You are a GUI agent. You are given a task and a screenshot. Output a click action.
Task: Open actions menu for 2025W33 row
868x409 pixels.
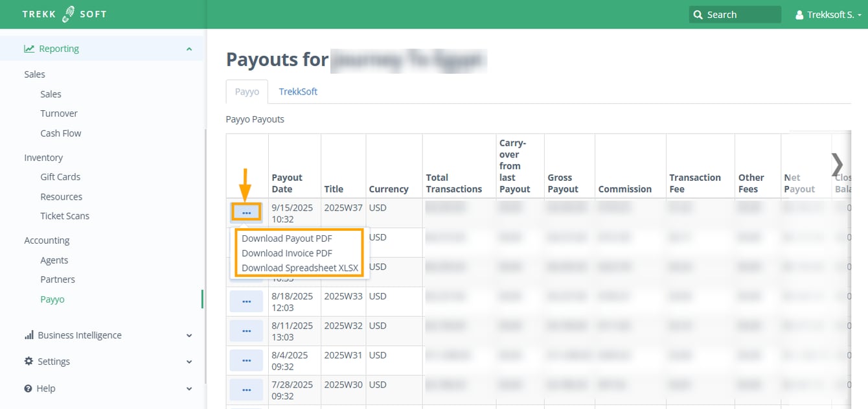pos(246,301)
